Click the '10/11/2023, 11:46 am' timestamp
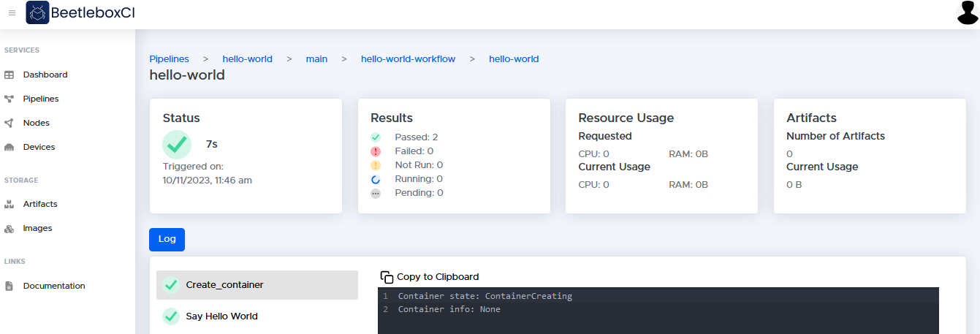Viewport: 980px width, 334px height. (x=208, y=180)
